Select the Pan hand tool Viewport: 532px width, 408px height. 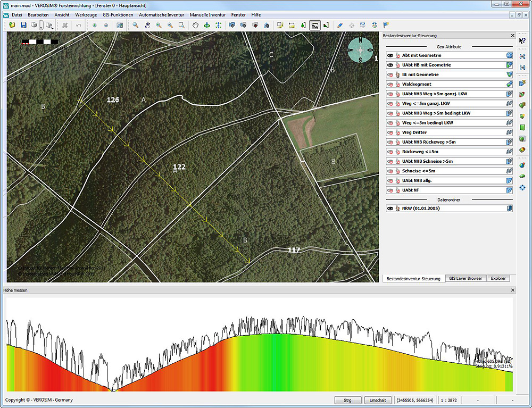point(195,25)
